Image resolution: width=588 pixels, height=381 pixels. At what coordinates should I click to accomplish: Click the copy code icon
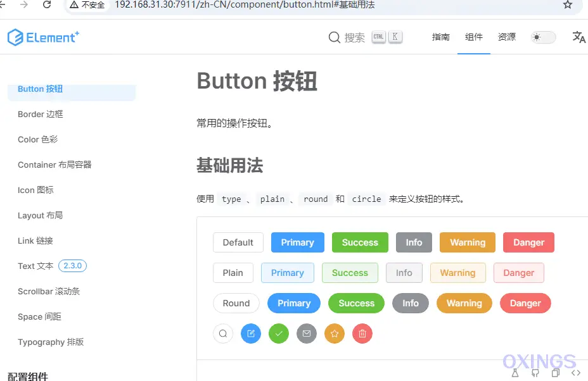556,373
